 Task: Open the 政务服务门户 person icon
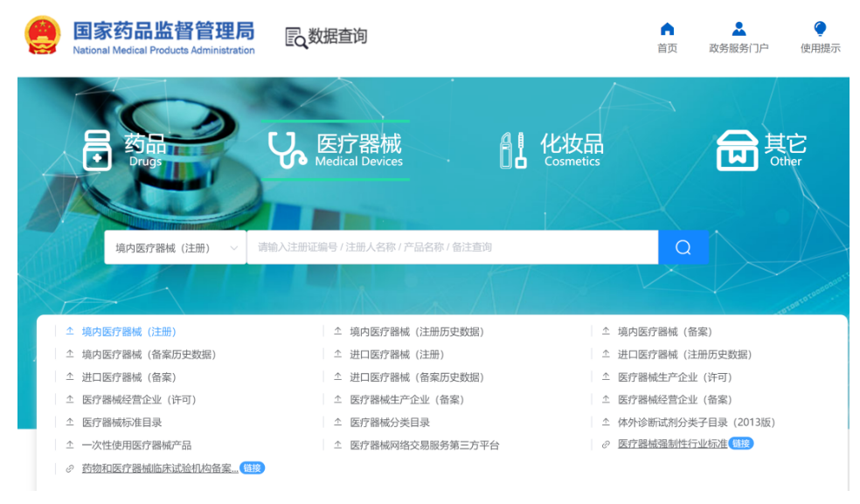739,29
